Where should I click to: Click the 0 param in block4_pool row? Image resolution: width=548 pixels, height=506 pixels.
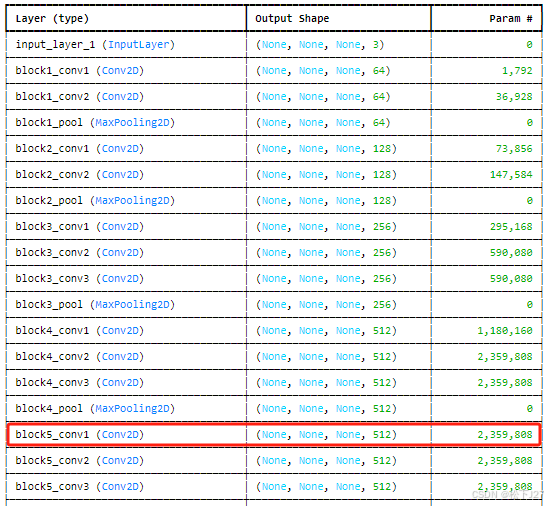[x=529, y=409]
